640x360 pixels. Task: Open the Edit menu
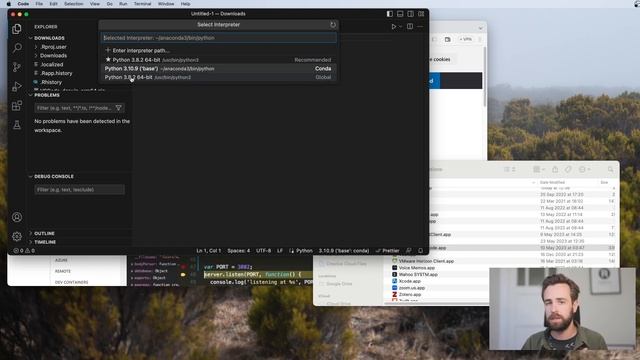point(53,4)
